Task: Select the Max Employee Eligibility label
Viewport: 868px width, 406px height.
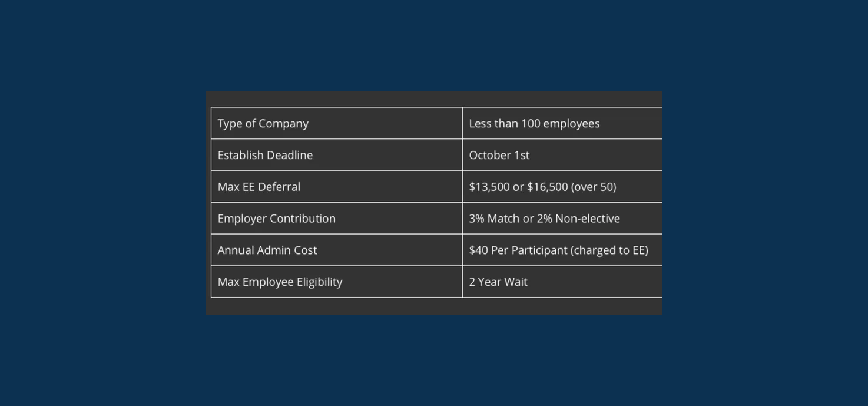Action: 280,282
